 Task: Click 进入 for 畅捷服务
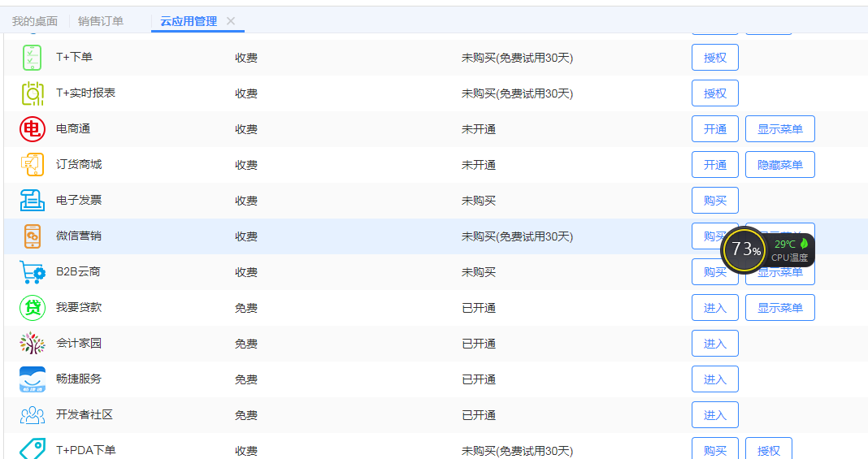coord(714,379)
